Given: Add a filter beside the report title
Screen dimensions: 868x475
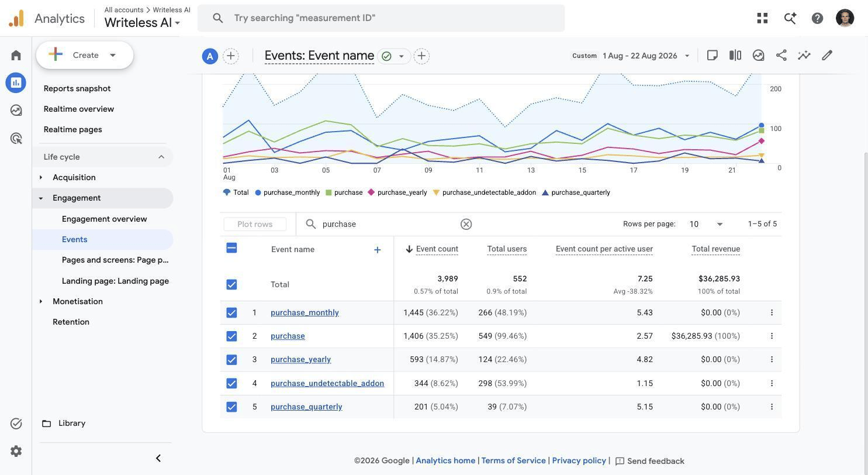Looking at the screenshot, I should click(x=421, y=56).
